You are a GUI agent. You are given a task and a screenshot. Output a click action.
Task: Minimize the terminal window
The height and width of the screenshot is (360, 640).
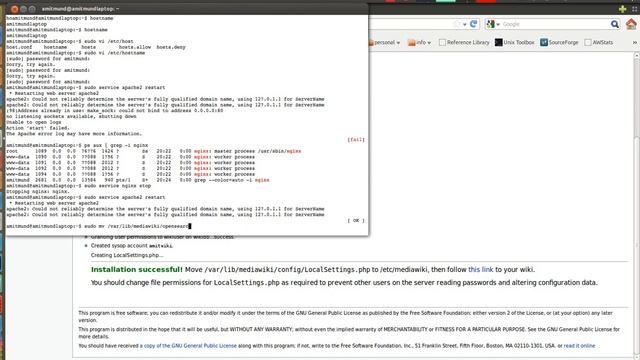[23, 9]
